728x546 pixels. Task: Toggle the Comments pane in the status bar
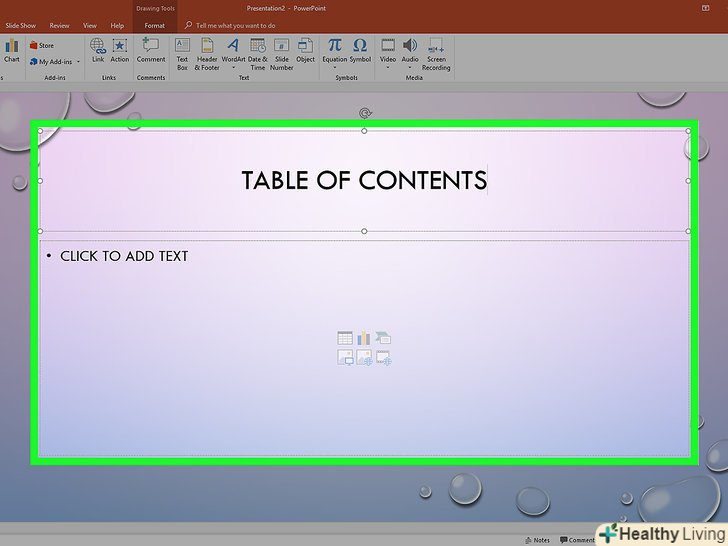pos(577,540)
